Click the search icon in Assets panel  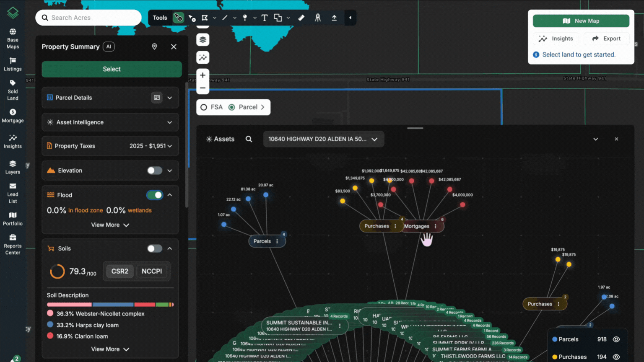[x=249, y=139]
